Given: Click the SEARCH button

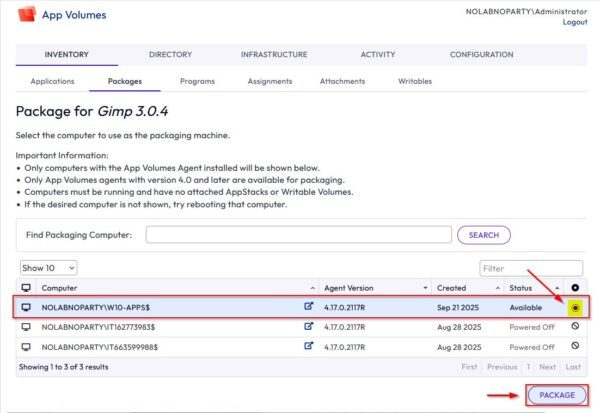Looking at the screenshot, I should pos(484,235).
